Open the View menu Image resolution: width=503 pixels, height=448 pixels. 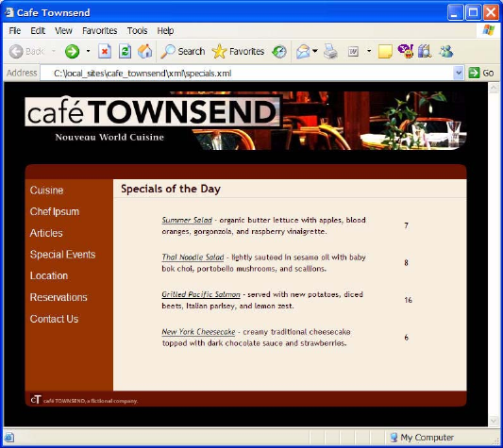point(63,31)
